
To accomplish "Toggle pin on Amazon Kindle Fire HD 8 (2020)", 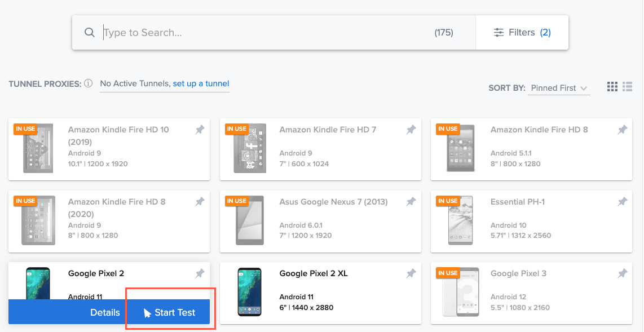I will click(200, 201).
